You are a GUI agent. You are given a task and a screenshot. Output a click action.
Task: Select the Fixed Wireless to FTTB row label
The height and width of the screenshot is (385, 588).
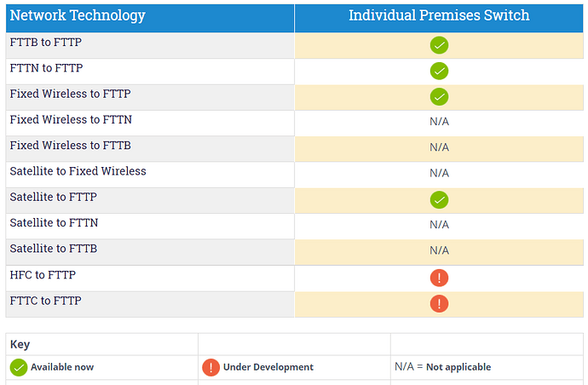point(71,146)
